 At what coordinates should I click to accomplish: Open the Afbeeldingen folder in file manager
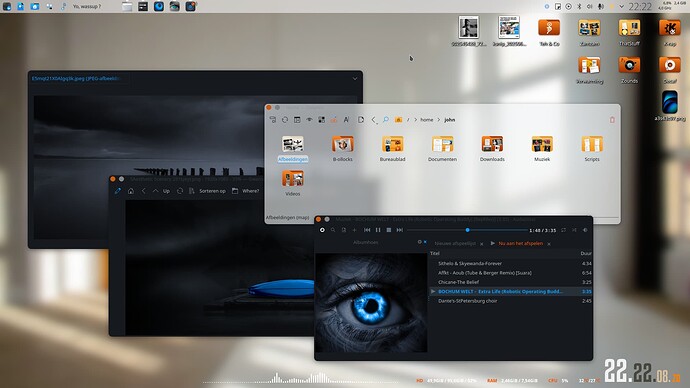tap(293, 148)
